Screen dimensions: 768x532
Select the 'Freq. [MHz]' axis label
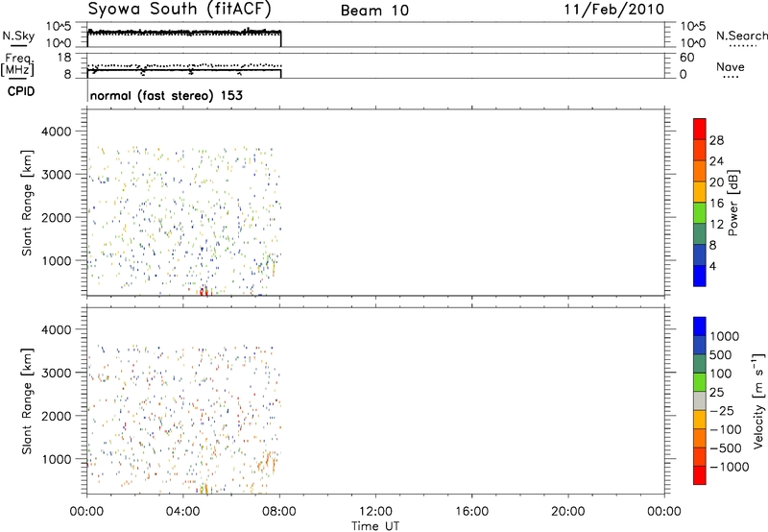click(18, 64)
